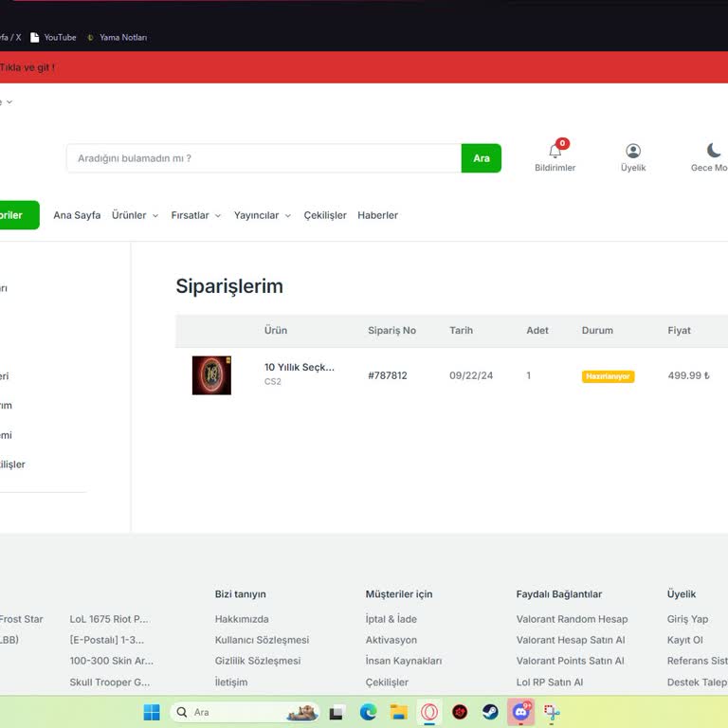
Task: Launch Microsoft Edge from the taskbar
Action: [368, 712]
